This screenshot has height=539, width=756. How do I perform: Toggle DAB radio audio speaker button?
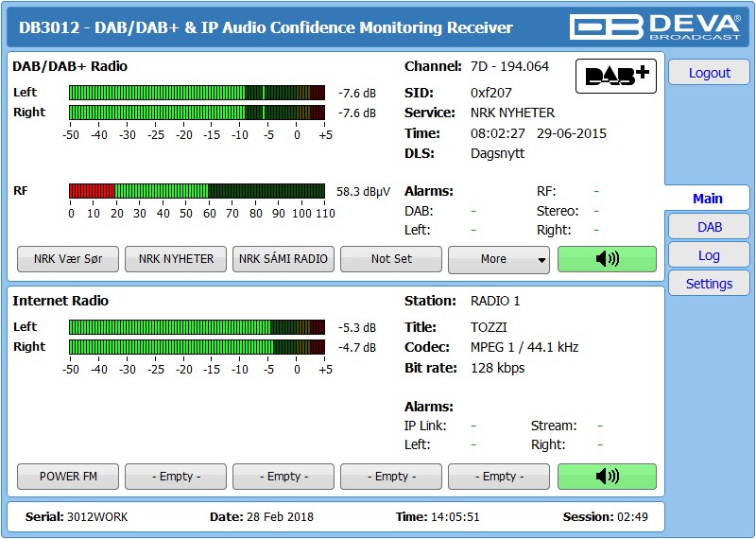[x=607, y=259]
